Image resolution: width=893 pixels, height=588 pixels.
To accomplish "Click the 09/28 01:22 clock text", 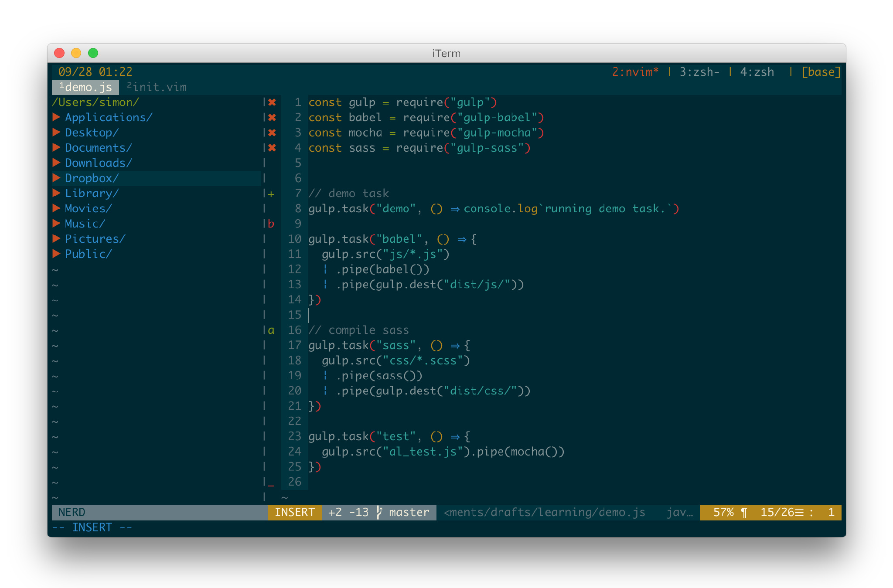I will pos(95,72).
